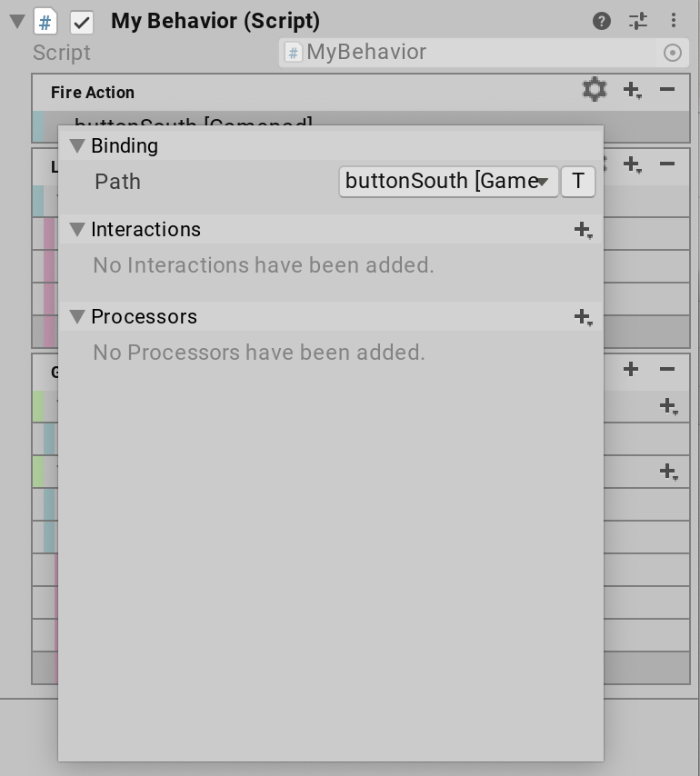Image resolution: width=700 pixels, height=776 pixels.
Task: Open the MyBehavior script object picker
Action: pyautogui.click(x=673, y=53)
